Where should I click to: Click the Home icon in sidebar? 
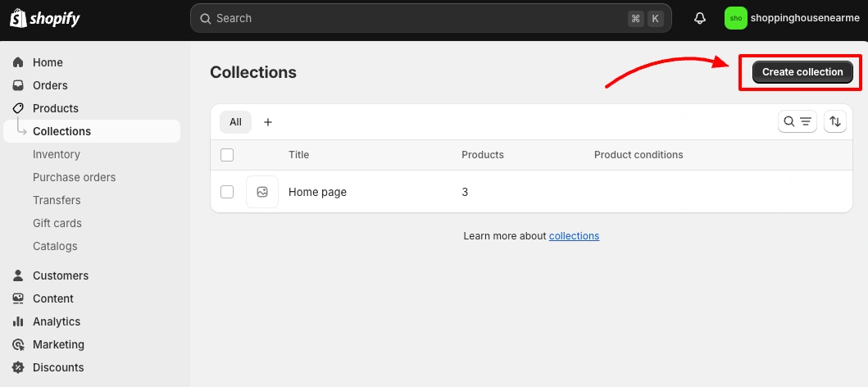tap(18, 62)
